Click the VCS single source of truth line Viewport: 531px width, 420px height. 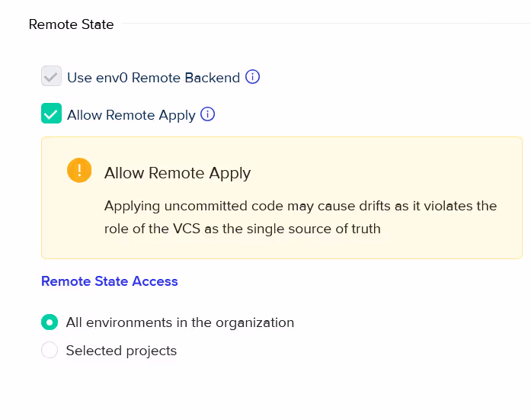pos(242,229)
